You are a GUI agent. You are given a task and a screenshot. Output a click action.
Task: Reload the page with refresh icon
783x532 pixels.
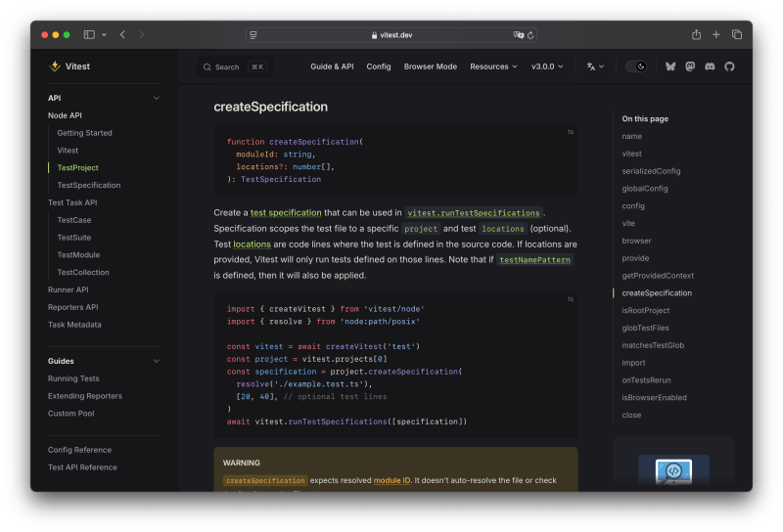click(x=530, y=35)
